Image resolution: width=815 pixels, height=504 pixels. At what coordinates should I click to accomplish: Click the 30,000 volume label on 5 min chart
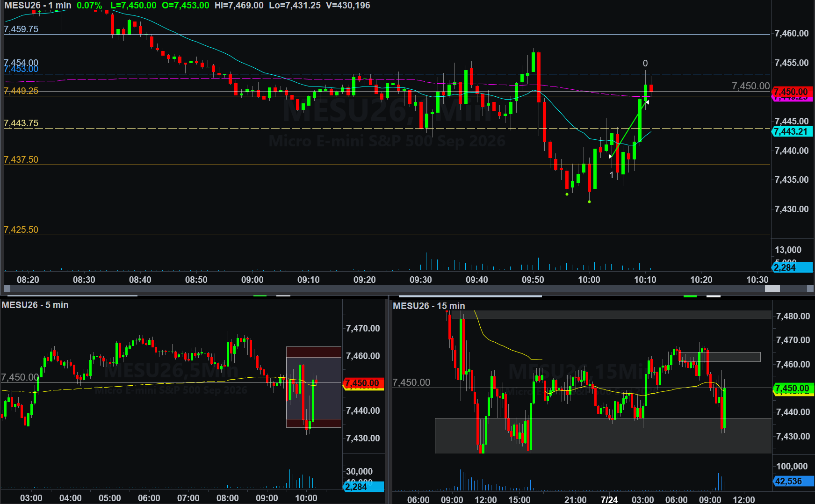pyautogui.click(x=359, y=471)
